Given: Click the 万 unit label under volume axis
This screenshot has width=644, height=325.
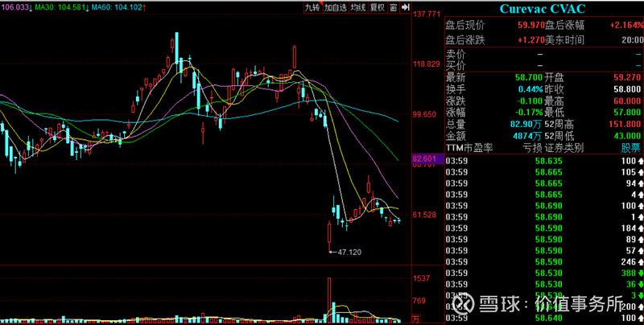Looking at the screenshot, I should (416, 319).
